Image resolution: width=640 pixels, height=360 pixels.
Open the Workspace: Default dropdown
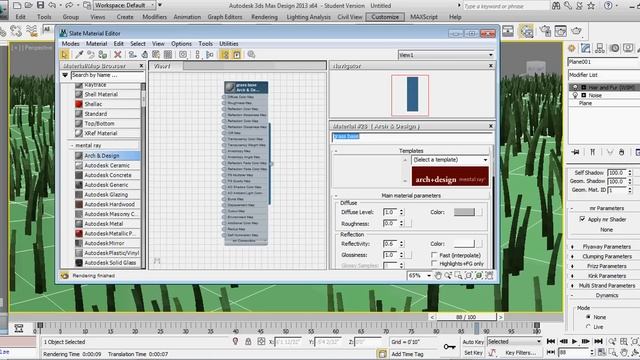pyautogui.click(x=124, y=5)
